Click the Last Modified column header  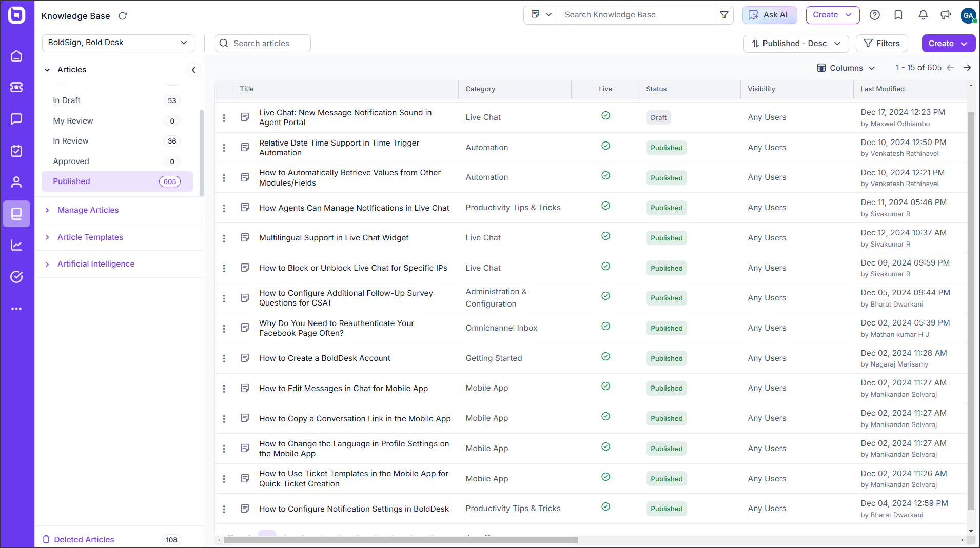[x=882, y=89]
